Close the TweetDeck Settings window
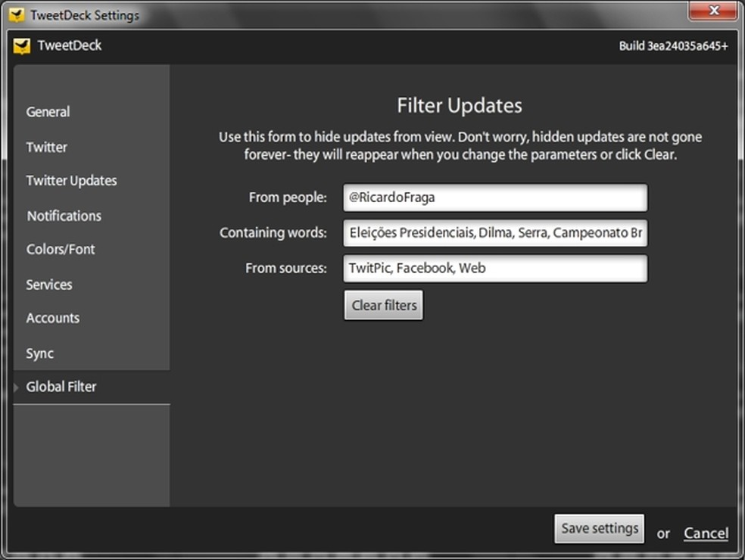Image resolution: width=745 pixels, height=560 pixels. pos(712,11)
